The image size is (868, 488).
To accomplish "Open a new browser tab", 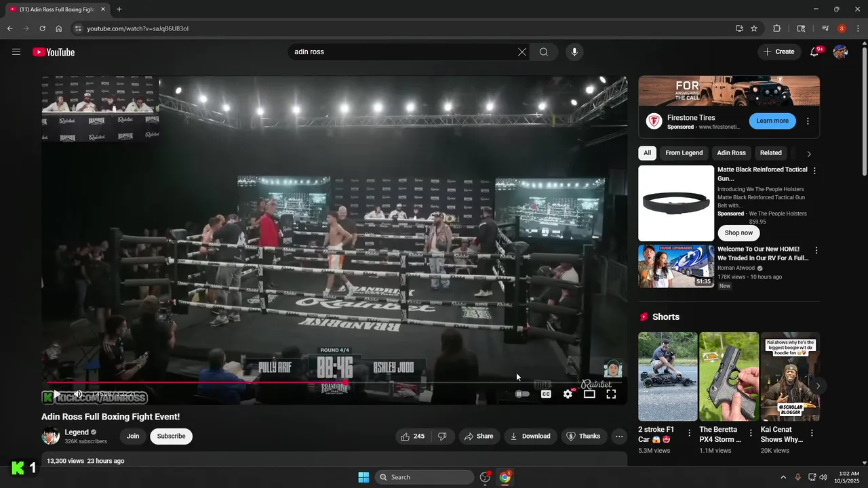I will coord(119,9).
